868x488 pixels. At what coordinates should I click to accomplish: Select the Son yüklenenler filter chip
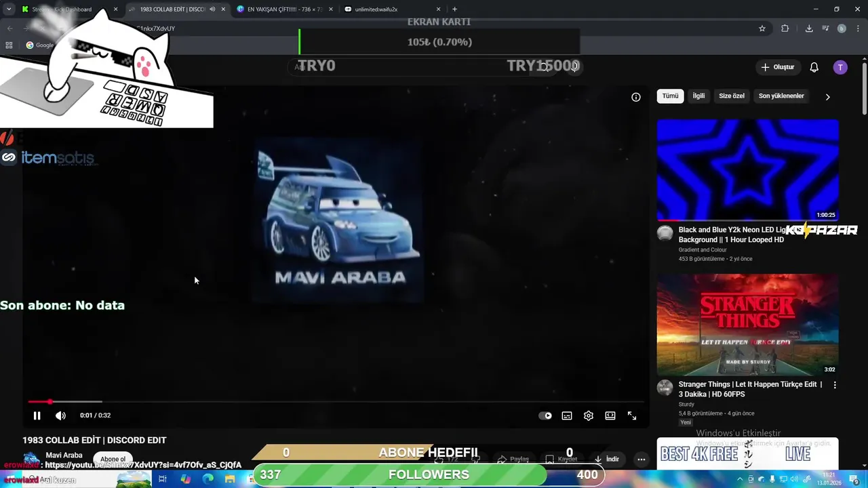tap(781, 96)
